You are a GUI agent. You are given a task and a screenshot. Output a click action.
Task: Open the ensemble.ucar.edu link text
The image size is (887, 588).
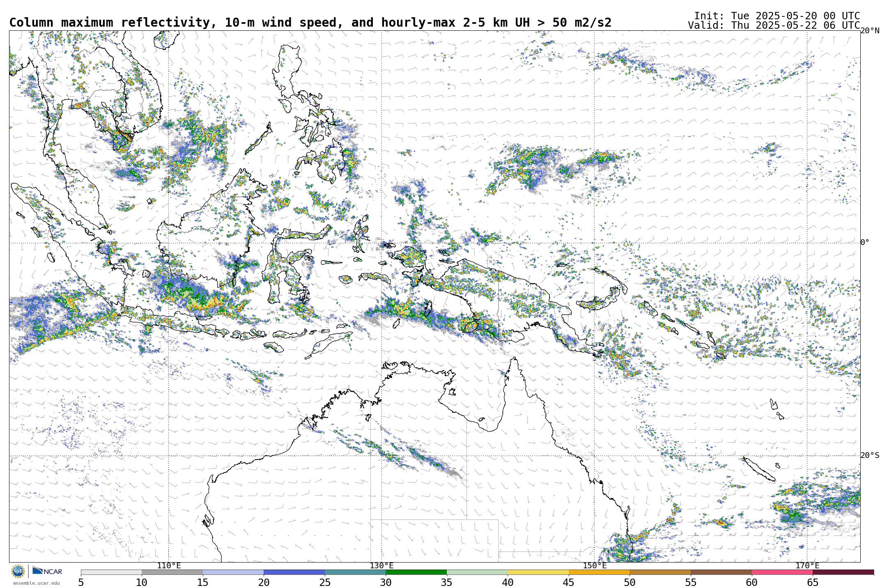(36, 583)
